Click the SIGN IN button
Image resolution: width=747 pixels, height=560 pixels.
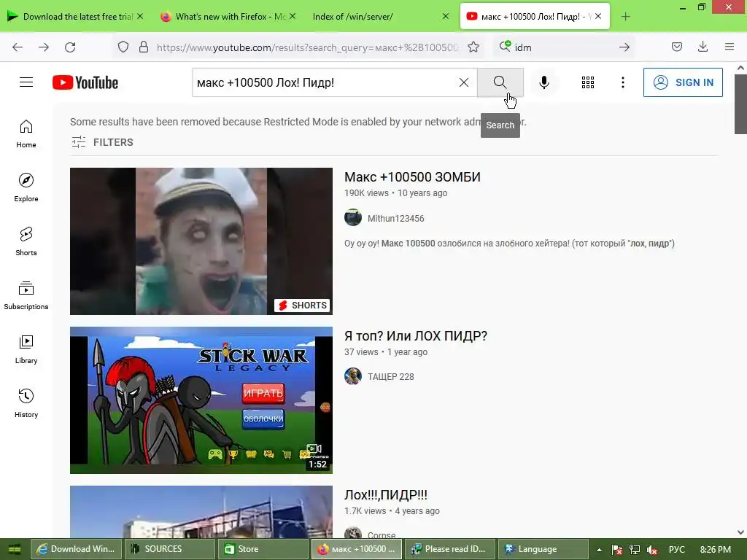pyautogui.click(x=683, y=82)
